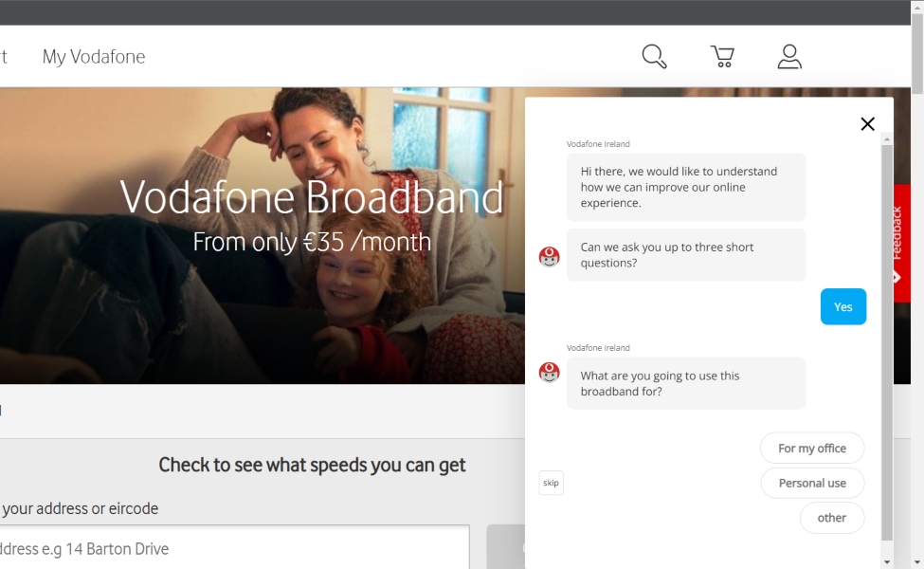924x569 pixels.
Task: Click the chat scrollbar up arrow
Action: pyautogui.click(x=886, y=138)
